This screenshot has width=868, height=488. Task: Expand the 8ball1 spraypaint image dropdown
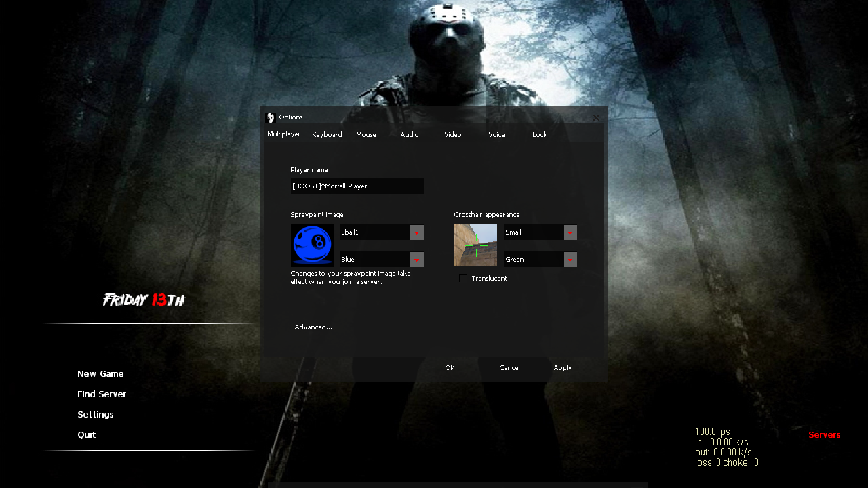417,232
